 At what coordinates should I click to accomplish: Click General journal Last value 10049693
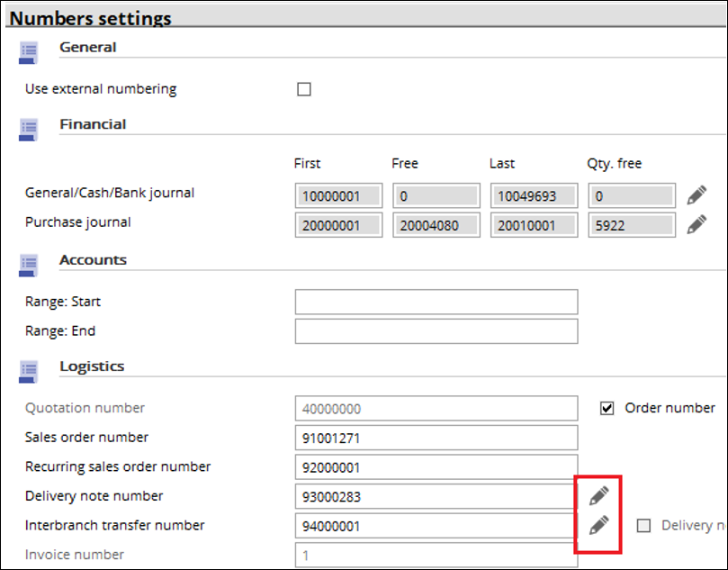coord(534,195)
